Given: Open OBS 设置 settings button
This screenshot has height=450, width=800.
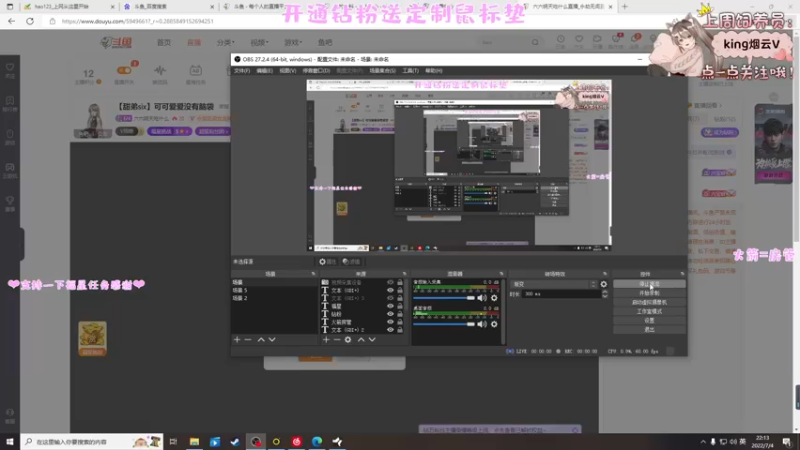Looking at the screenshot, I should (649, 320).
